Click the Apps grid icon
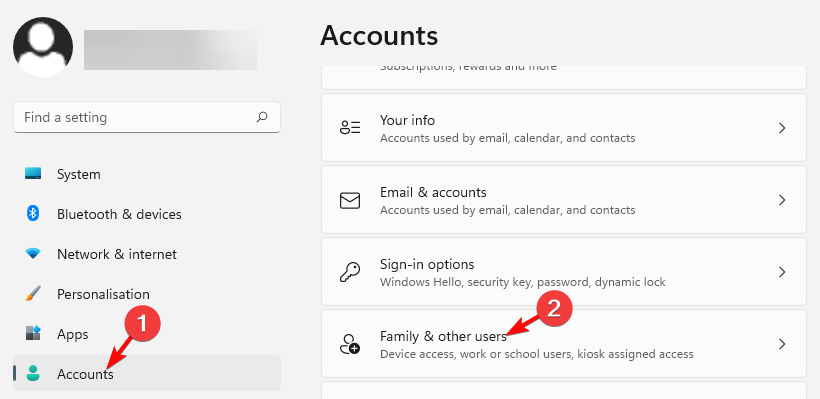 33,334
